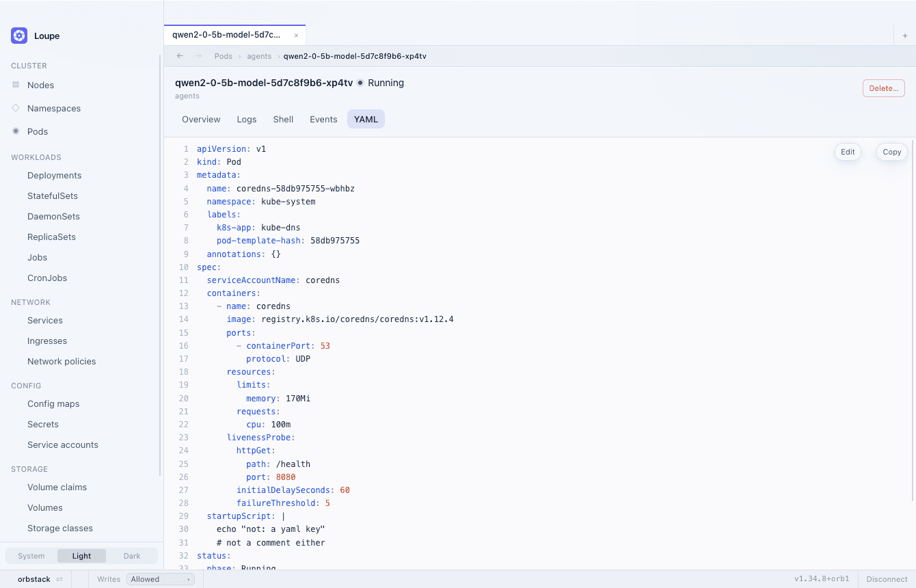Close the qwen2-0-5b-model tab
Viewport: 916px width, 588px height.
pos(296,35)
